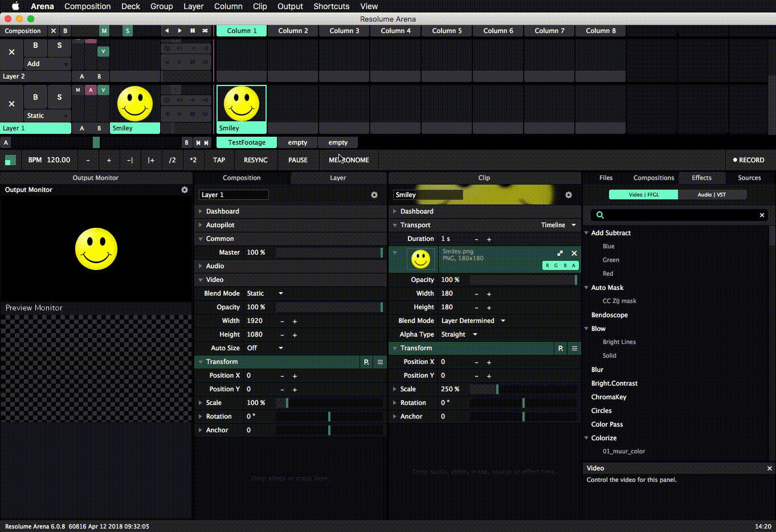
Task: Open the layer Blend Mode Static dropdown
Action: click(x=265, y=293)
